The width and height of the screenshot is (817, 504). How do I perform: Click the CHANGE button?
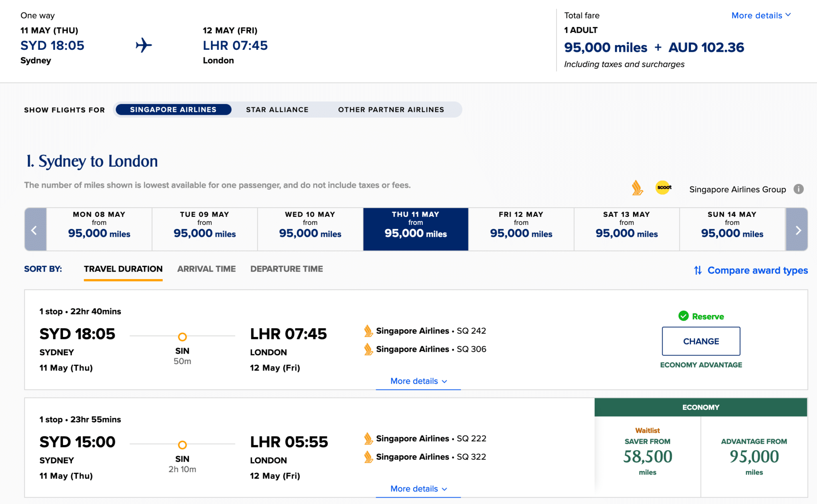tap(701, 341)
